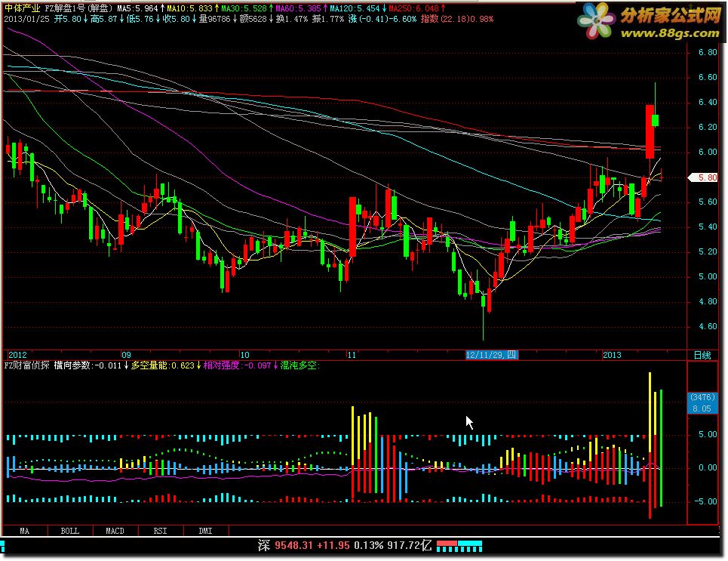This screenshot has height=561, width=728.
Task: Select the DMI indicator tab
Action: click(x=206, y=531)
